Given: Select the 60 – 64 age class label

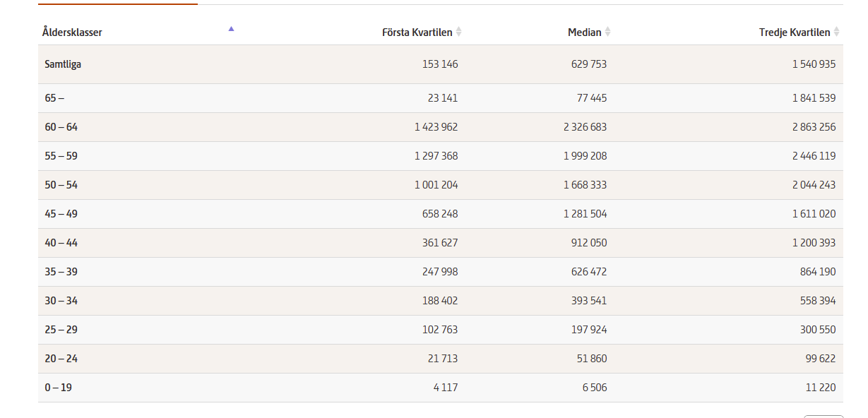Looking at the screenshot, I should point(61,127).
